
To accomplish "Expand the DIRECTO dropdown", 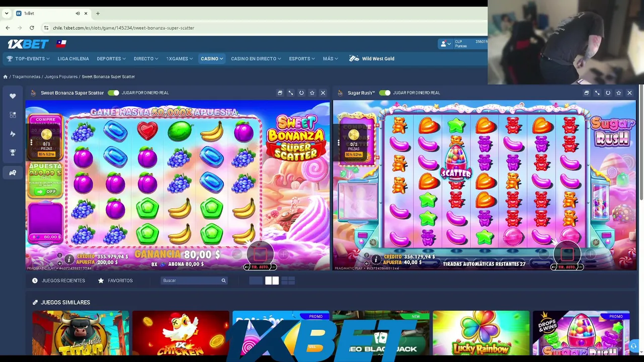I will [x=146, y=59].
